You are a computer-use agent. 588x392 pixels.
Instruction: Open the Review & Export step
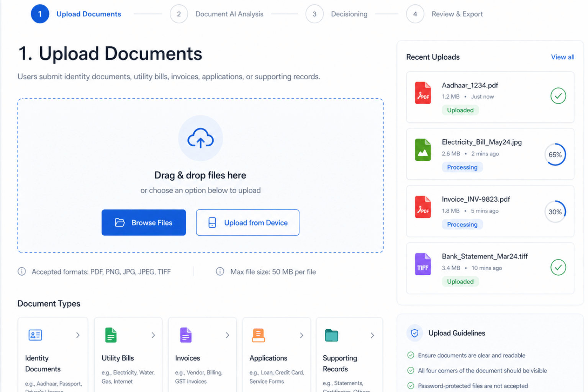pyautogui.click(x=457, y=14)
